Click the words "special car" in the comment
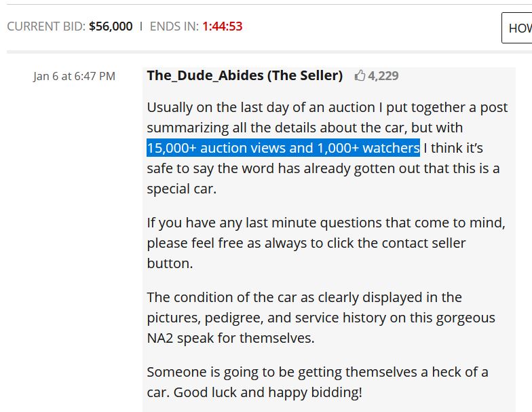Viewport: 532px width, 412px height. 181,189
